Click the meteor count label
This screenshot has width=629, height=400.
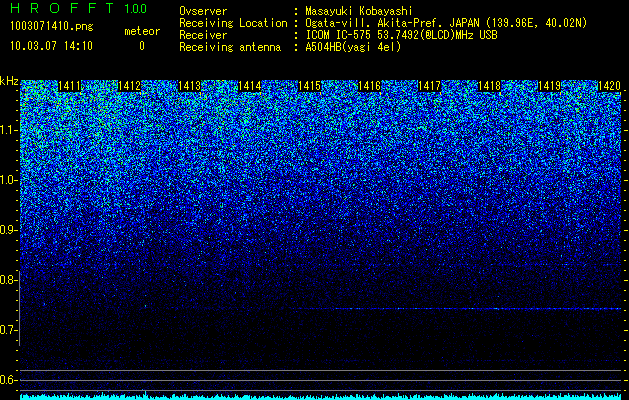click(x=142, y=31)
